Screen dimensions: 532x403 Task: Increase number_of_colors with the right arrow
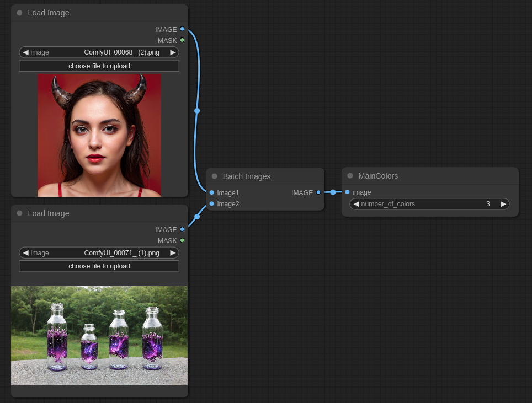pos(503,204)
